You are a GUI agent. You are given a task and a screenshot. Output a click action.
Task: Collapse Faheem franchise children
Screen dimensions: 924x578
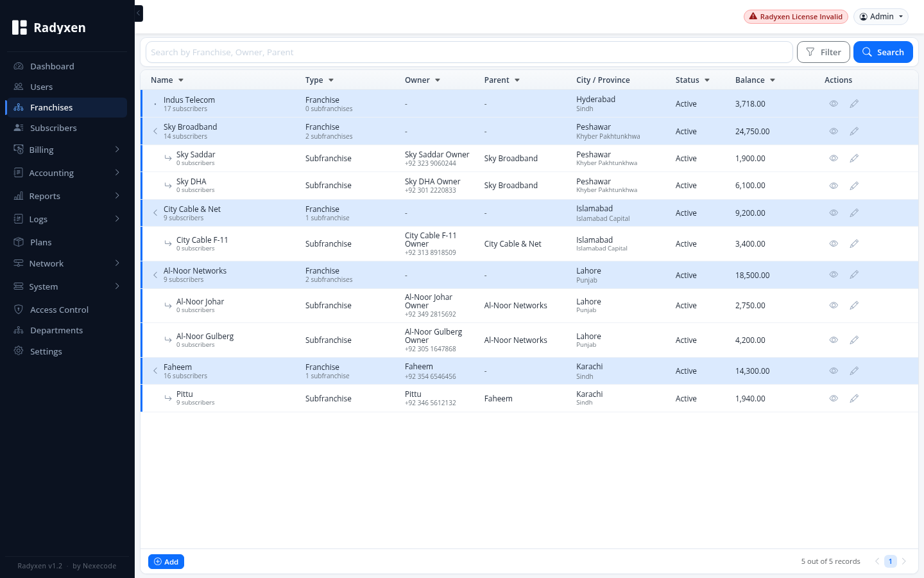155,371
